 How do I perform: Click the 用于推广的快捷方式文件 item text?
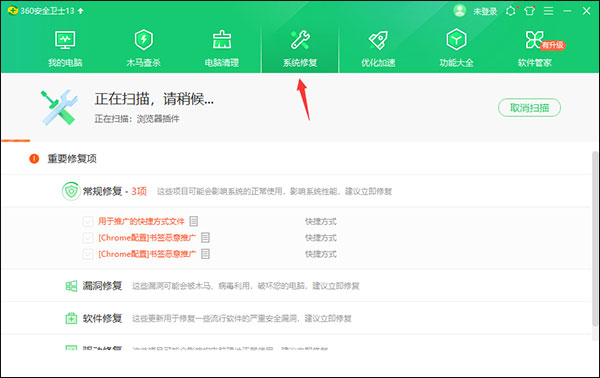click(x=141, y=222)
